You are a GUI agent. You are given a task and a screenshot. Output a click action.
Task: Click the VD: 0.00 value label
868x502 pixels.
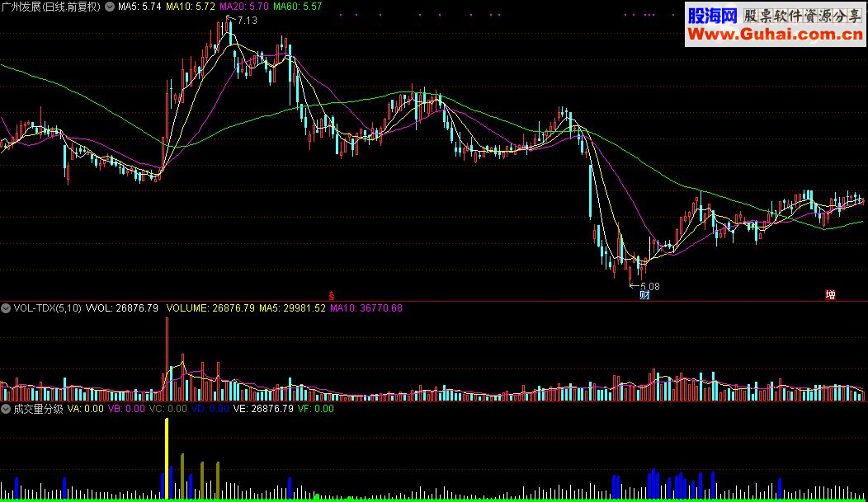[210, 409]
